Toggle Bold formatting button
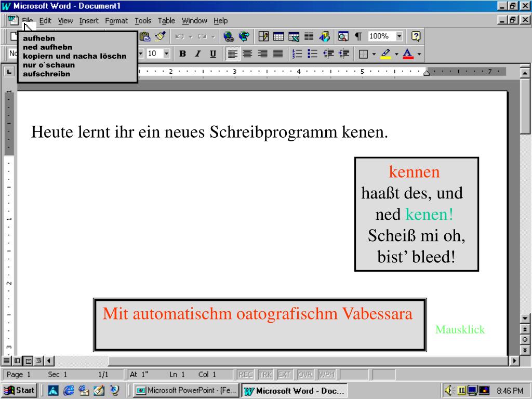This screenshot has width=532, height=399. [182, 54]
